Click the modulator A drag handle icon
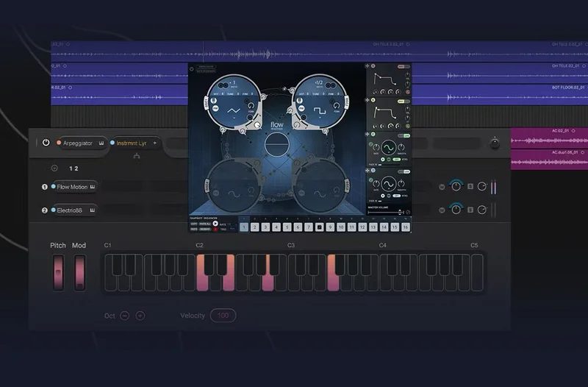The image size is (588, 387). (367, 65)
